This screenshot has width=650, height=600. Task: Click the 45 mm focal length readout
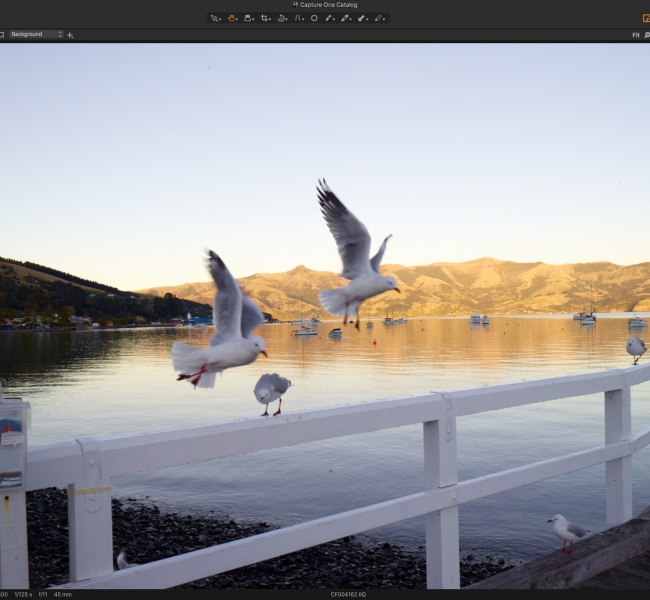click(63, 595)
